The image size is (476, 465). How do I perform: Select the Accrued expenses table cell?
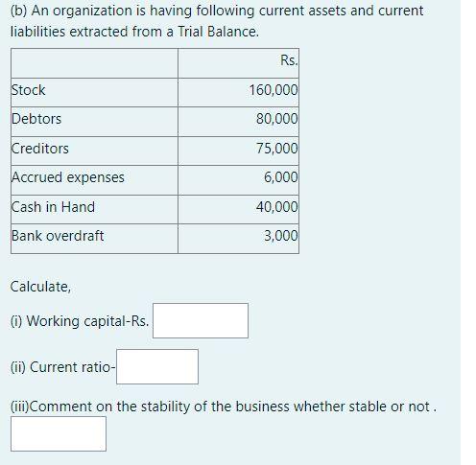94,180
